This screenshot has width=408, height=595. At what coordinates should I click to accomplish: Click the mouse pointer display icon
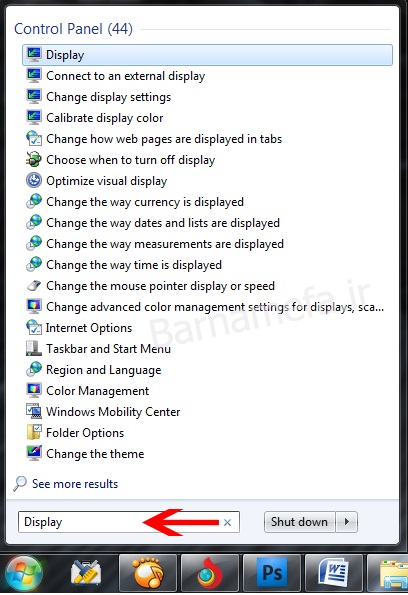click(x=34, y=285)
